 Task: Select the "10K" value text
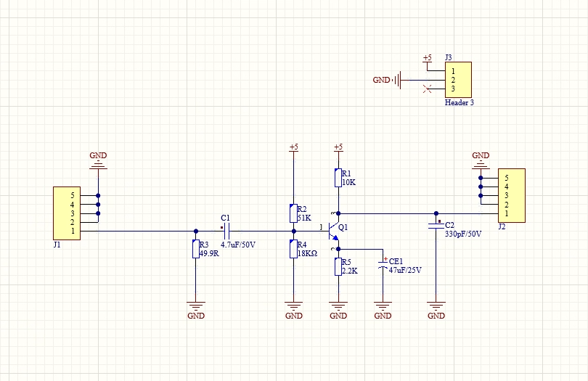click(348, 182)
